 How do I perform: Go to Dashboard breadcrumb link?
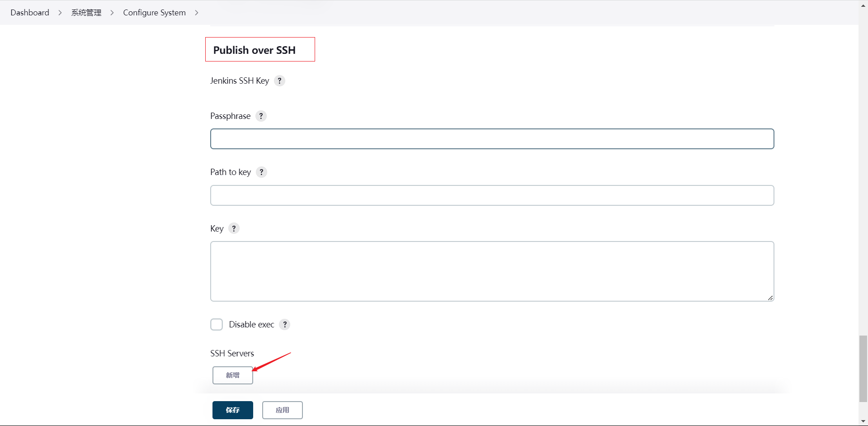pos(30,13)
